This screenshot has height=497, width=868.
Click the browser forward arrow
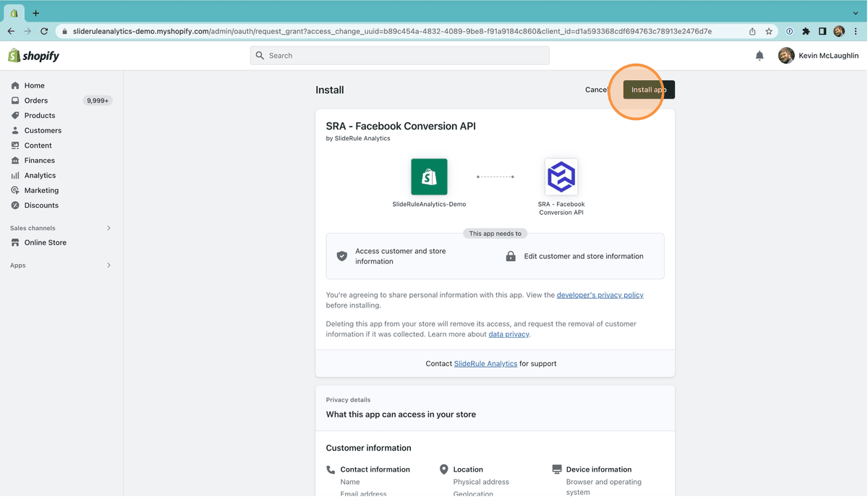pos(27,31)
